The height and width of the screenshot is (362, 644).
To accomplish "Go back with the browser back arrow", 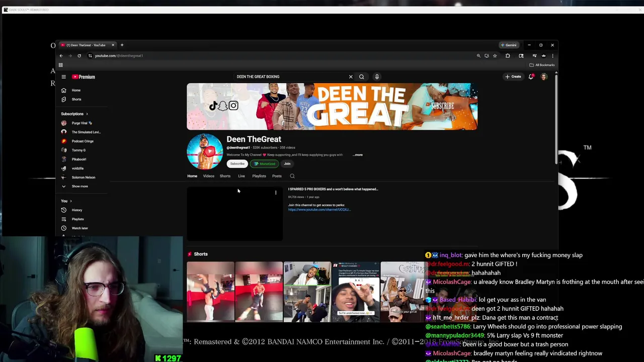I will coord(61,56).
